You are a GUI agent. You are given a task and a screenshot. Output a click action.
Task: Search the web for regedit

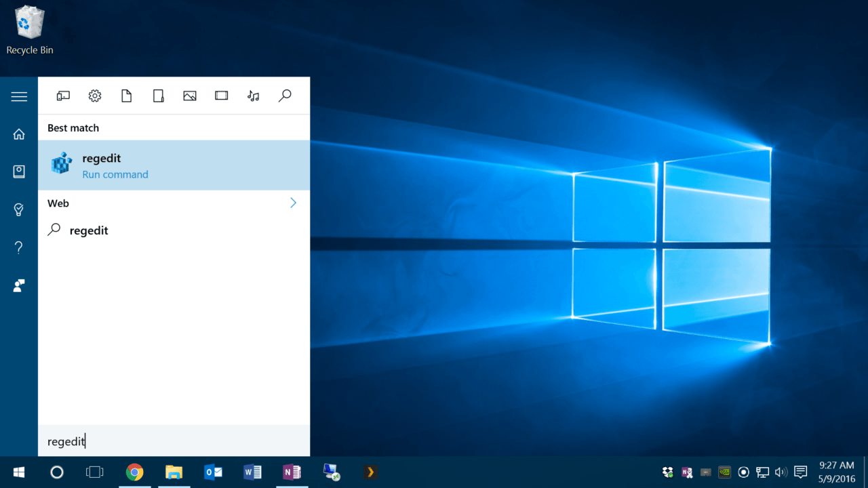pos(89,230)
